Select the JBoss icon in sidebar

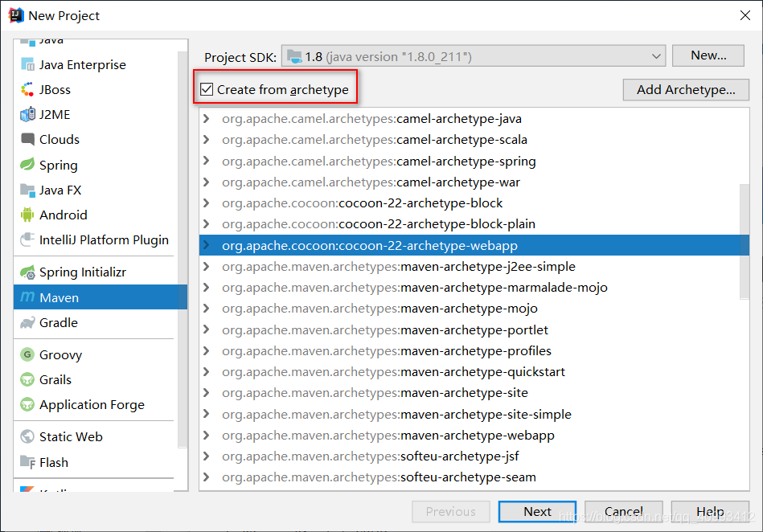tap(28, 89)
